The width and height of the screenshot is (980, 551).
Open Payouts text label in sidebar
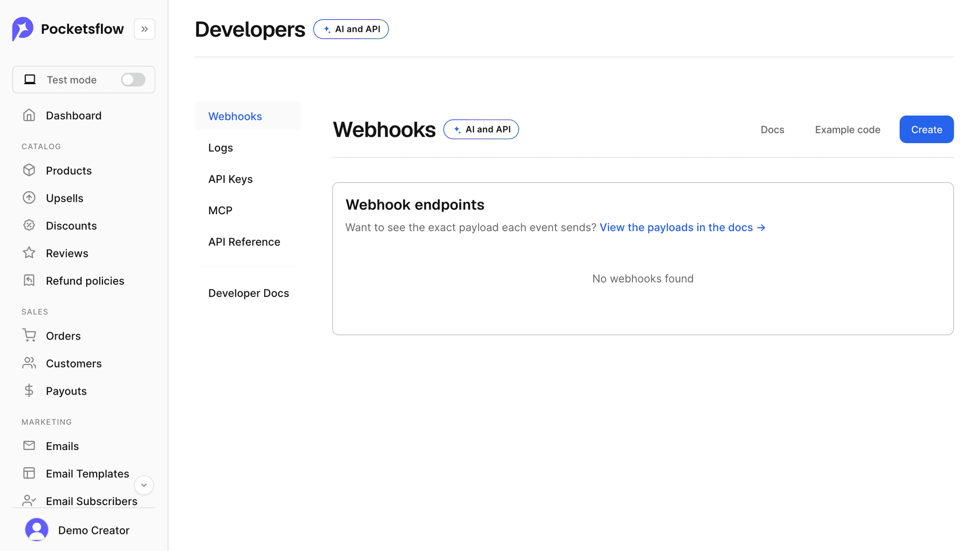[x=66, y=391]
